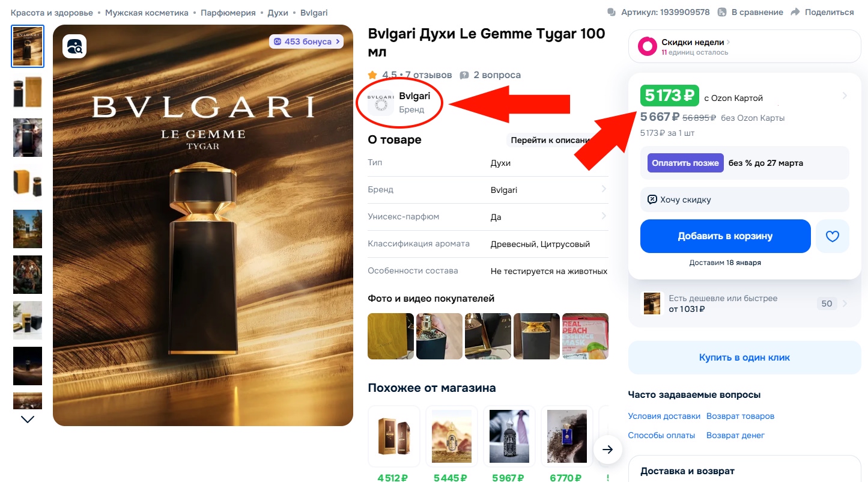Click the green 5 173 ₽ price badge
Screen dimensions: 868x482
point(670,96)
